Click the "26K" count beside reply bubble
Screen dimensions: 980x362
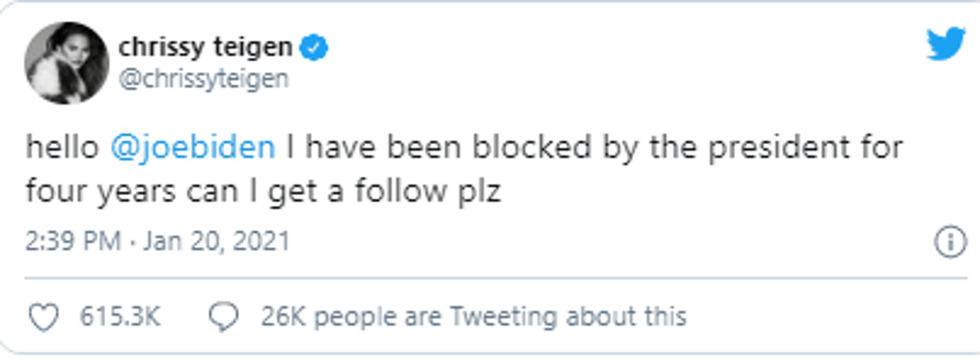(x=283, y=316)
